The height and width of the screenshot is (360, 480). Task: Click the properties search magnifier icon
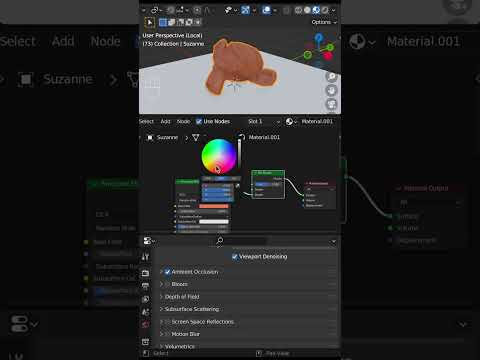[220, 241]
